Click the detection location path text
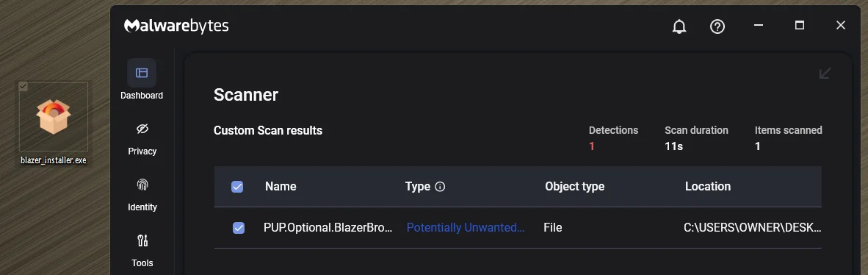 point(752,227)
